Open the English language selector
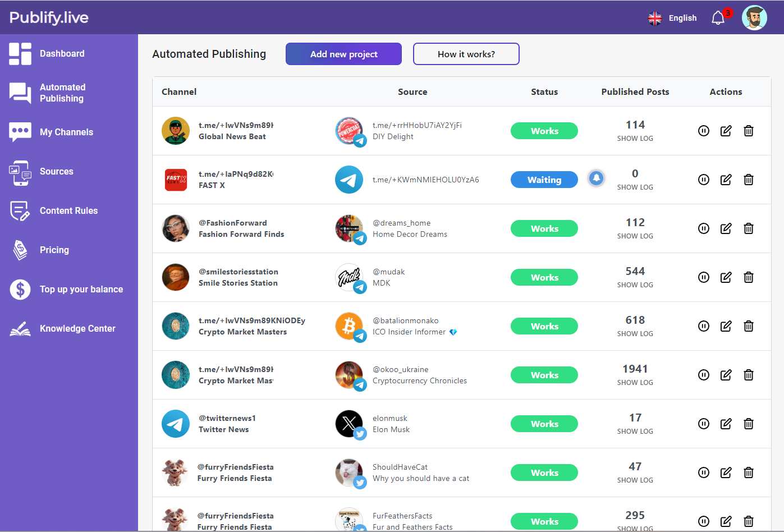The width and height of the screenshot is (784, 532). tap(672, 18)
